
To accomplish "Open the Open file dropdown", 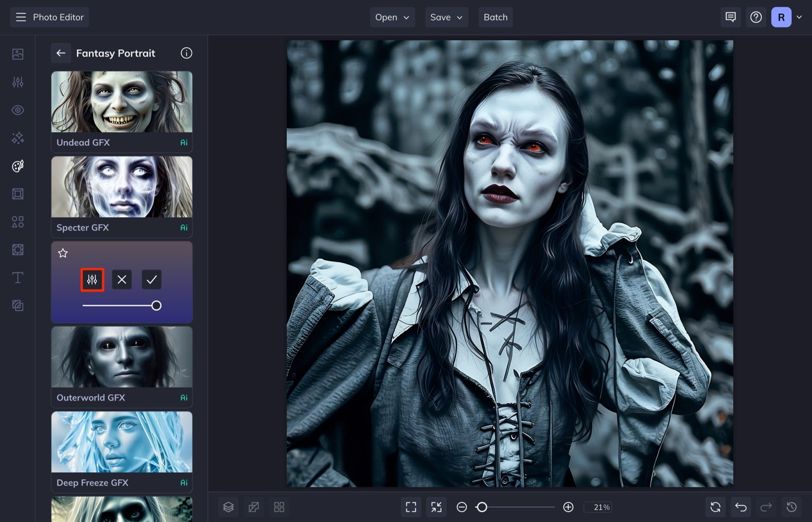I will pos(392,17).
